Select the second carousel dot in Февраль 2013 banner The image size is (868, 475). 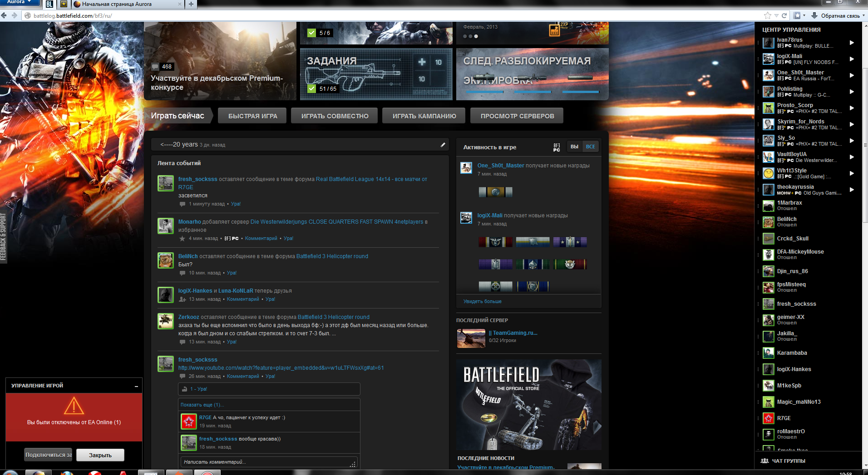pos(471,36)
